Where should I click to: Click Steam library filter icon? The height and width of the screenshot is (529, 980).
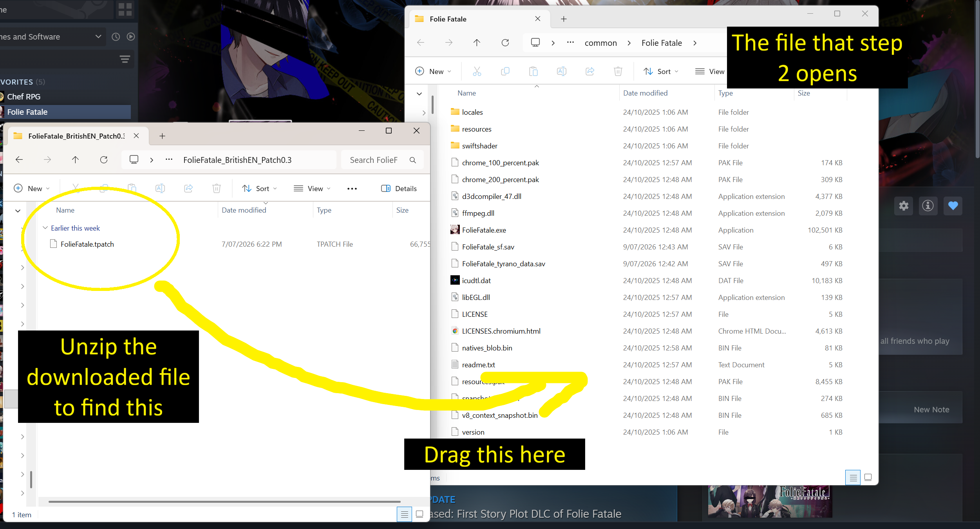[125, 59]
